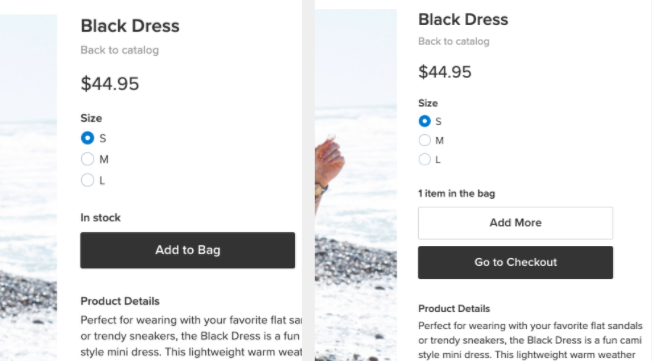This screenshot has width=652, height=361.
Task: Click the beach photo beside the Add to Bag button
Action: point(28,187)
